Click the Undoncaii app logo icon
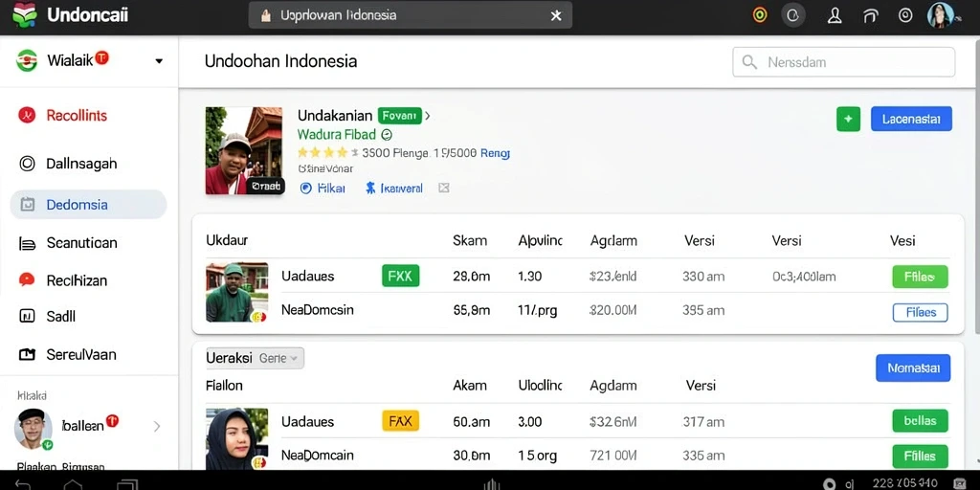The height and width of the screenshot is (490, 980). point(24,14)
